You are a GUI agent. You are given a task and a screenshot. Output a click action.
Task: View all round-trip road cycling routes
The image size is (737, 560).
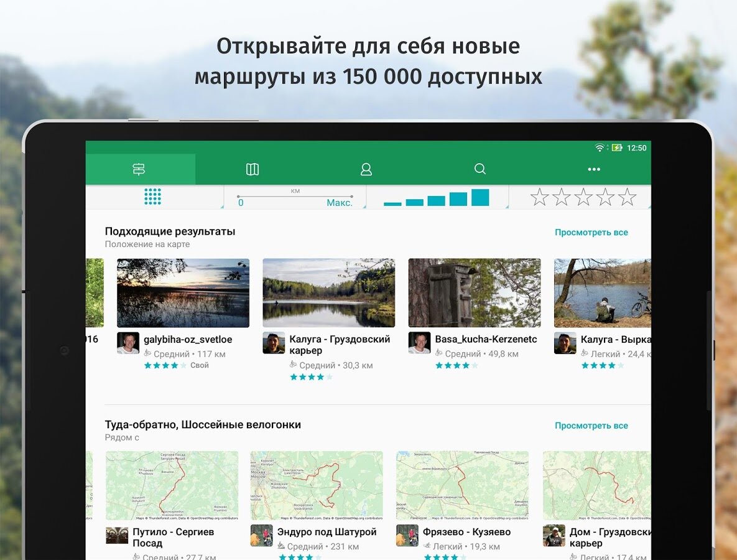pyautogui.click(x=591, y=426)
